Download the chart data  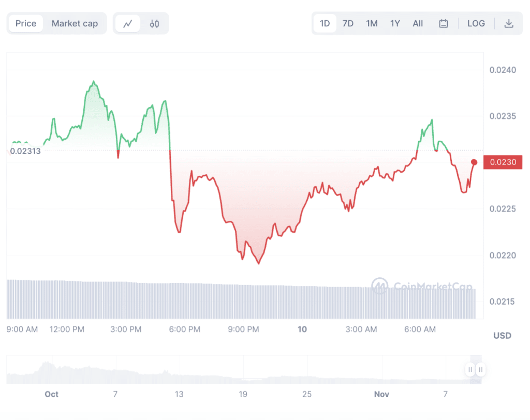pos(509,23)
